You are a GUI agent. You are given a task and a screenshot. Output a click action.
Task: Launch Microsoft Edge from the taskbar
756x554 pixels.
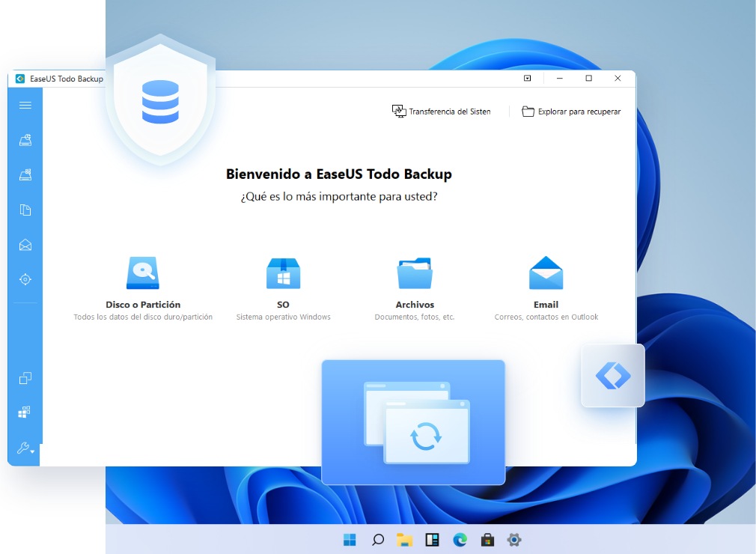(x=460, y=540)
